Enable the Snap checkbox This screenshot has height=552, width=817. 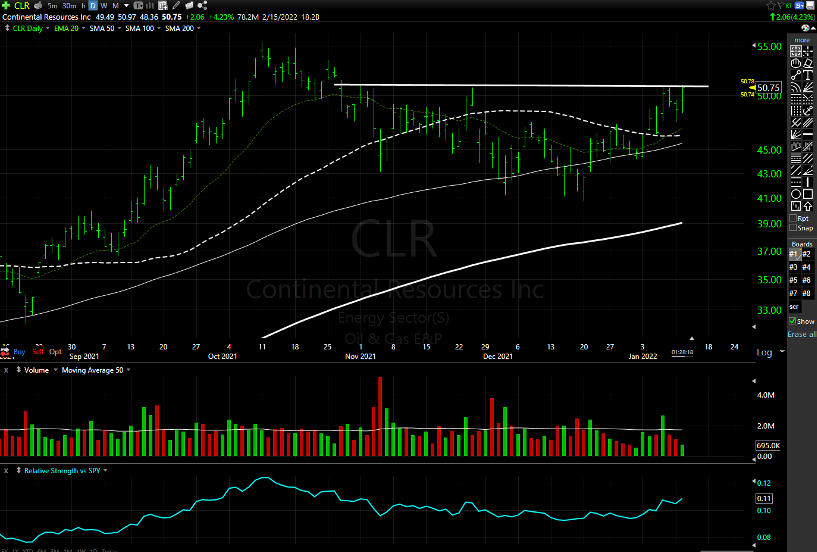coord(793,229)
